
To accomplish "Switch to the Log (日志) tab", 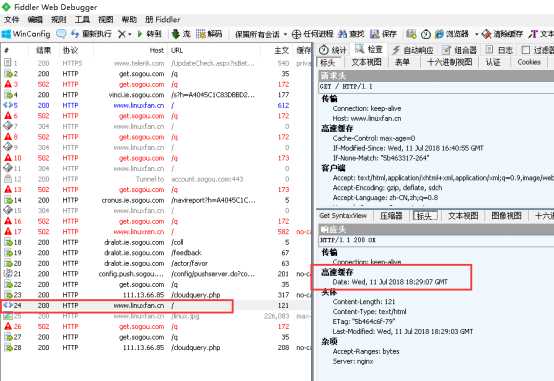I will pos(499,50).
